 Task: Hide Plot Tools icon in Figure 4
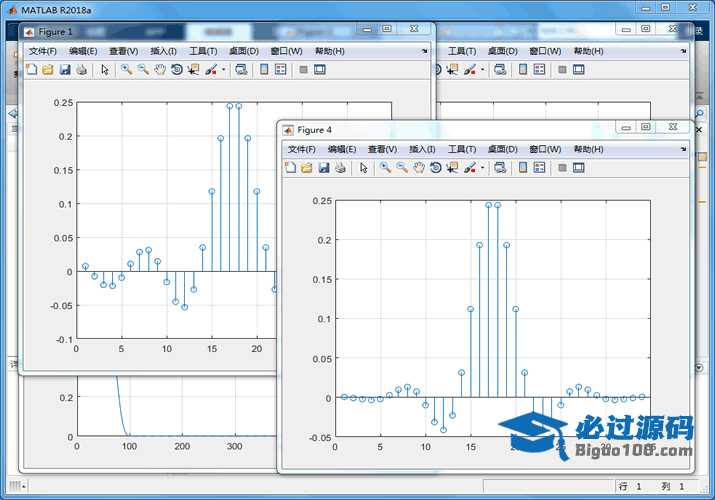click(562, 168)
